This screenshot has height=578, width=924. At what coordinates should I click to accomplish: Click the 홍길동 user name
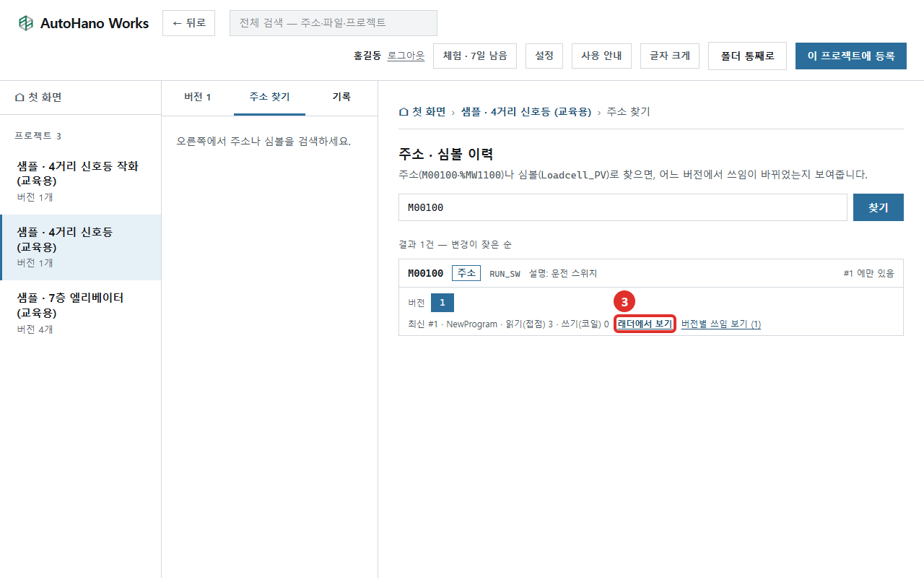(x=367, y=56)
